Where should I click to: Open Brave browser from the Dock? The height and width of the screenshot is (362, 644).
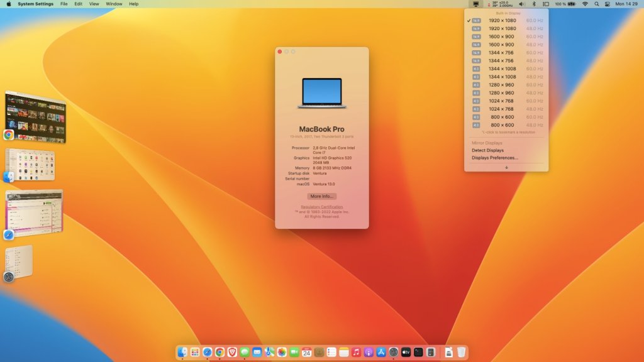(x=232, y=352)
